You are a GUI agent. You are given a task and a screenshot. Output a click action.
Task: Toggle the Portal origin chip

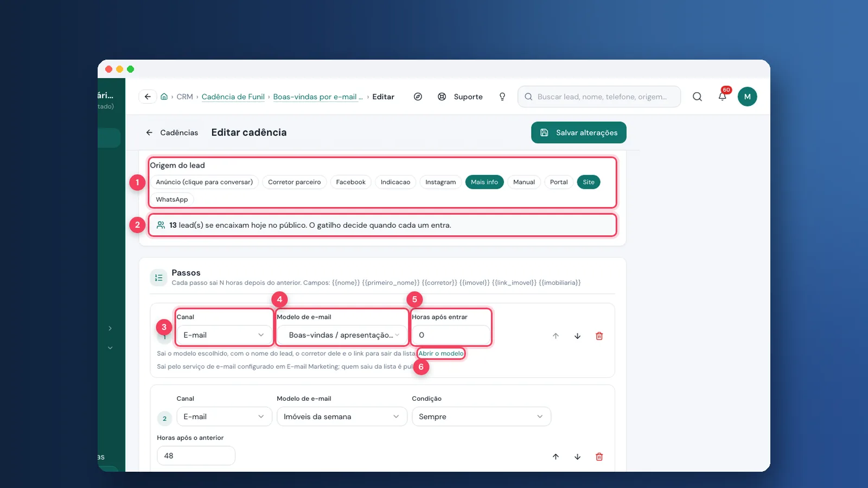coord(559,182)
